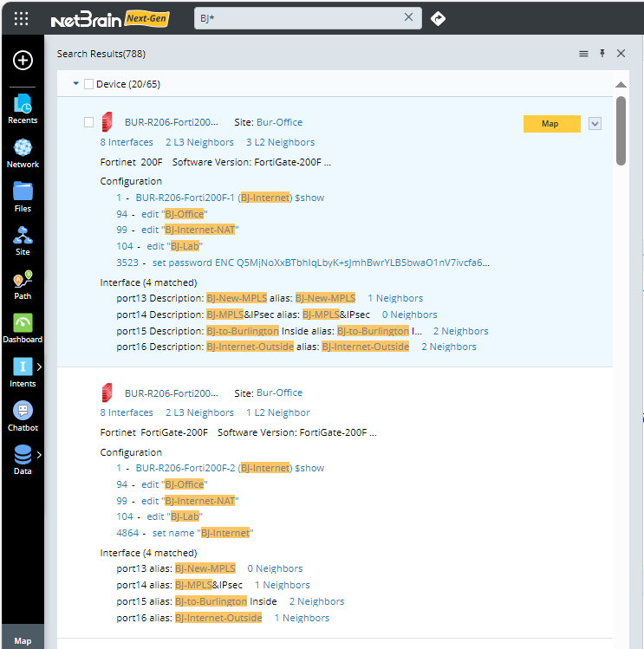Click first device's 8 Interfaces link
Screen dimensions: 644x649
tap(127, 142)
